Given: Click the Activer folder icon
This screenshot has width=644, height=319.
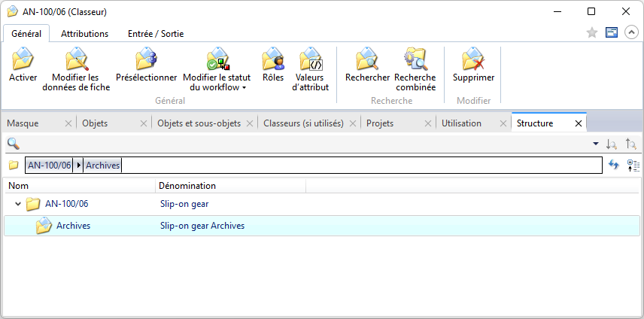Looking at the screenshot, I should (23, 59).
